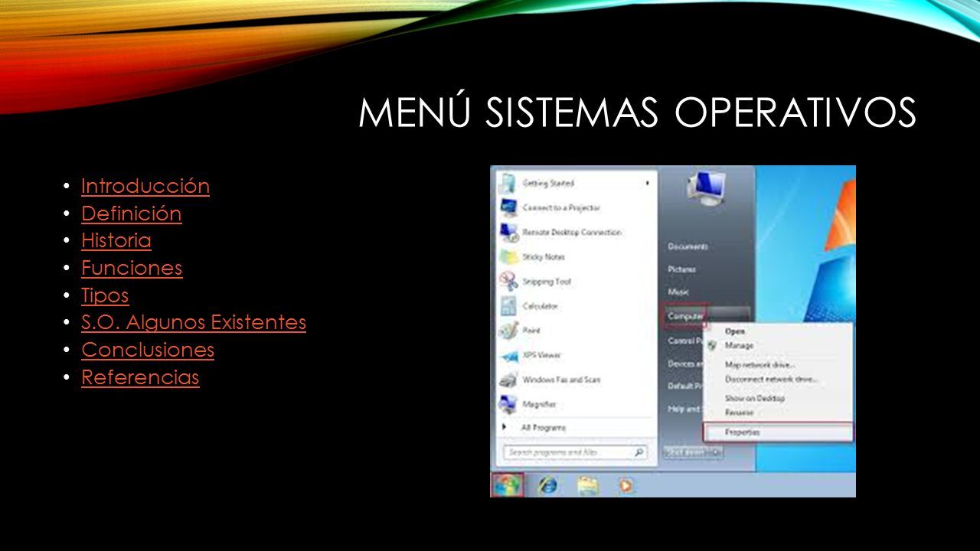Click the Windows Start orb button

click(x=507, y=485)
